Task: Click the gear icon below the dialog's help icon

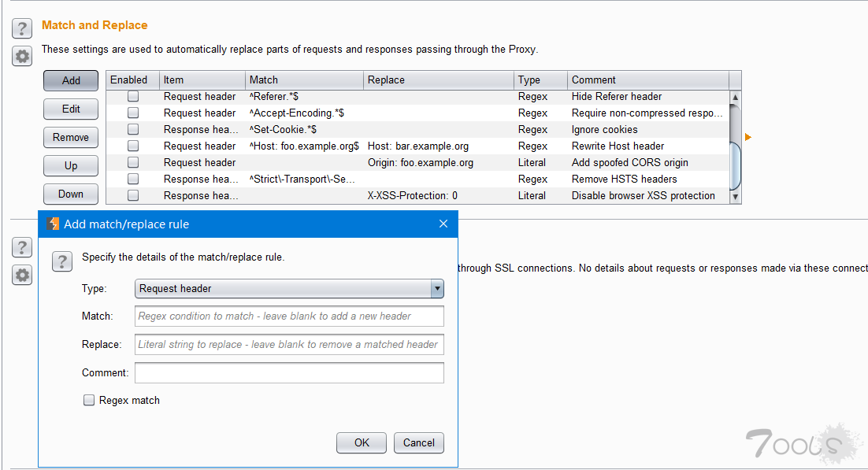Action: pos(22,275)
